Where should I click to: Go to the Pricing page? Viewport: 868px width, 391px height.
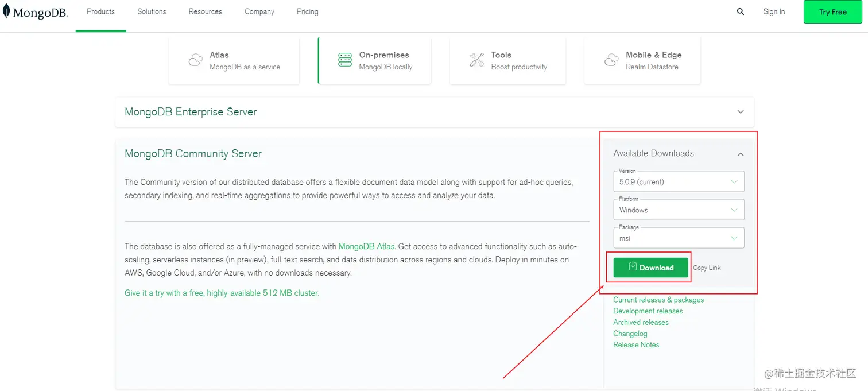[x=308, y=11]
